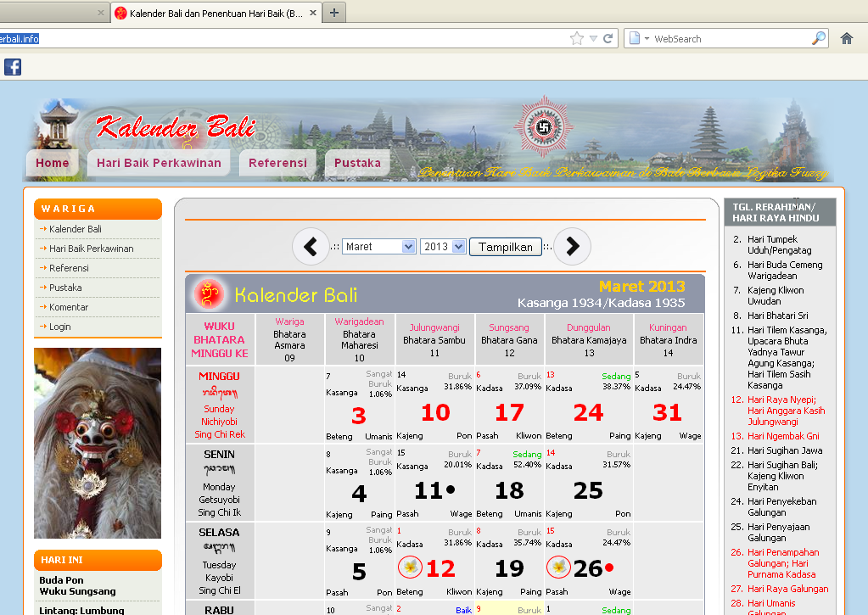This screenshot has height=615, width=868.
Task: Go to previous month arrow
Action: (311, 246)
